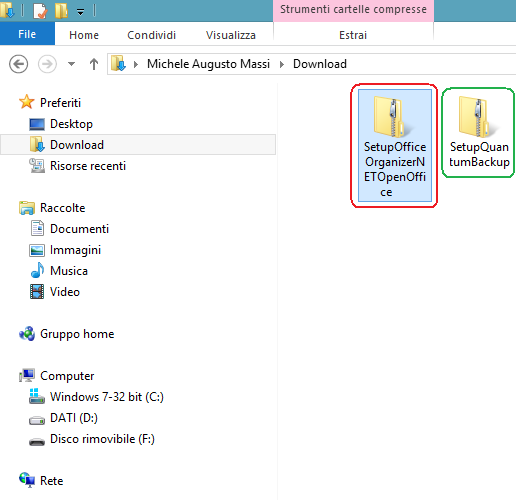Go back with the Back arrow

[x=18, y=64]
